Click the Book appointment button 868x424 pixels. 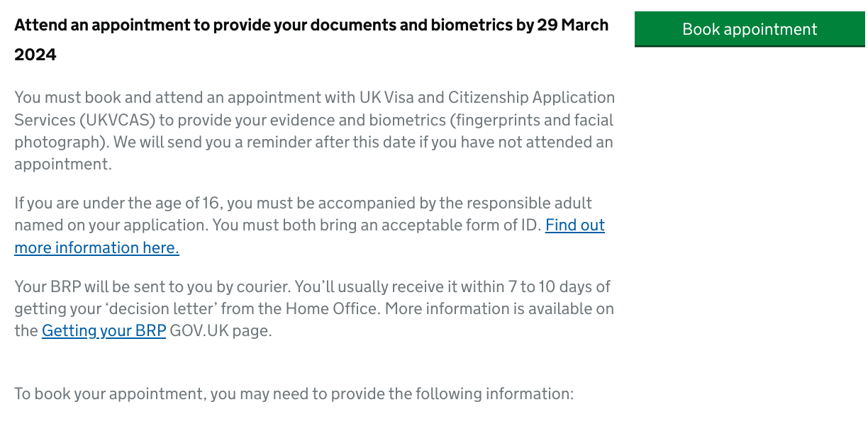point(749,29)
